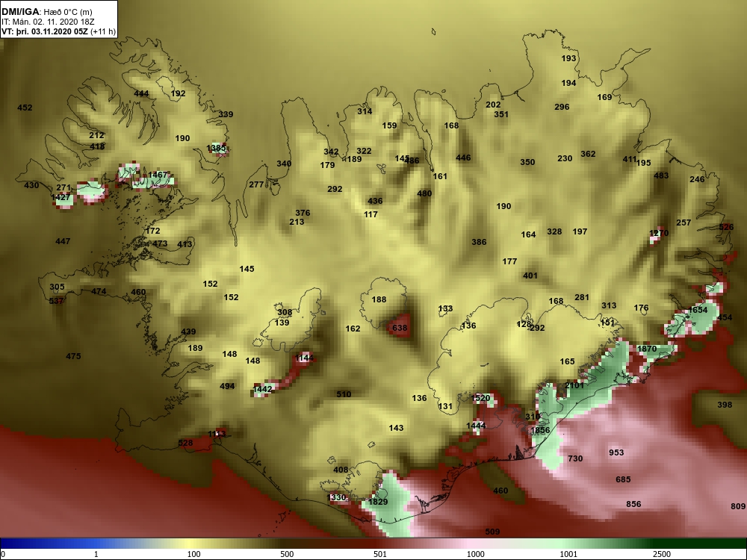Click the 439 height value

pos(188,332)
